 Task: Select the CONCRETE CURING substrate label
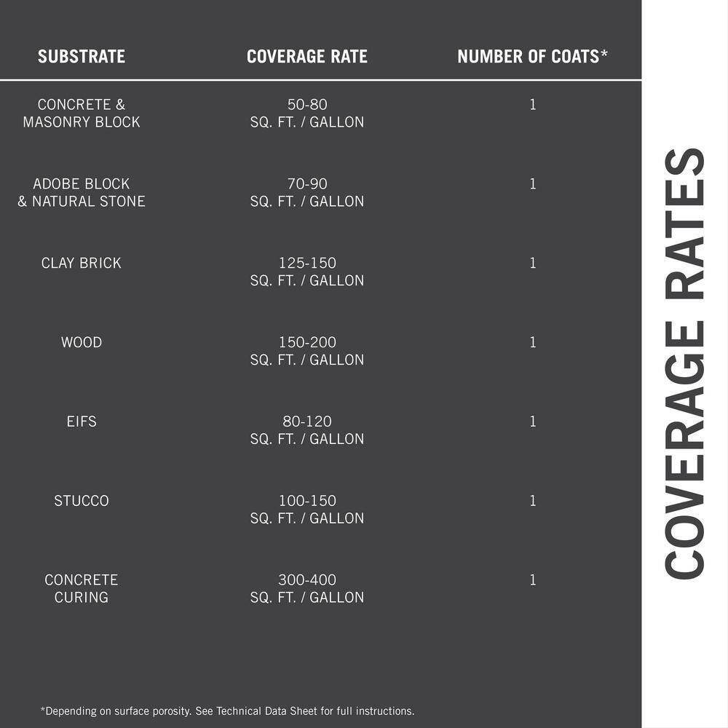coord(82,589)
